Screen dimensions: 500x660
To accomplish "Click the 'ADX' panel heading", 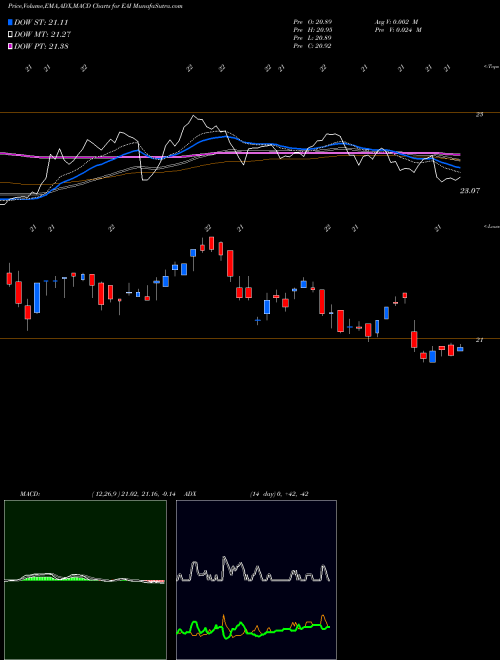I will tap(190, 494).
